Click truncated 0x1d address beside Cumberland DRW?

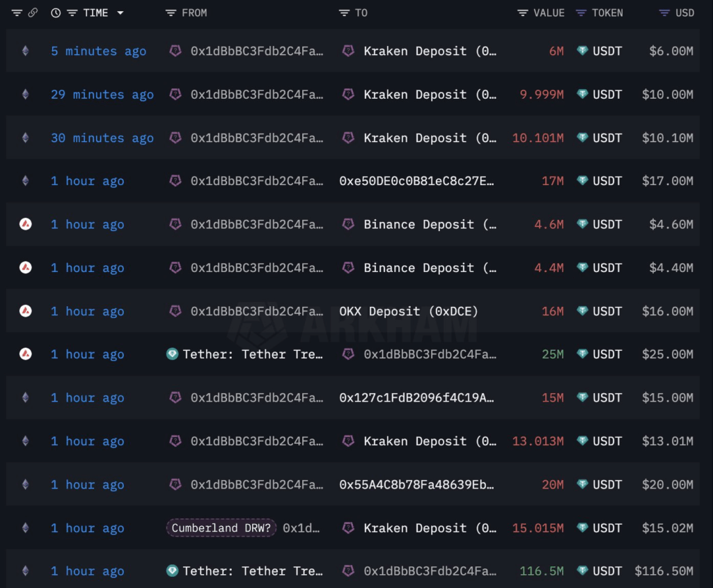coord(301,528)
